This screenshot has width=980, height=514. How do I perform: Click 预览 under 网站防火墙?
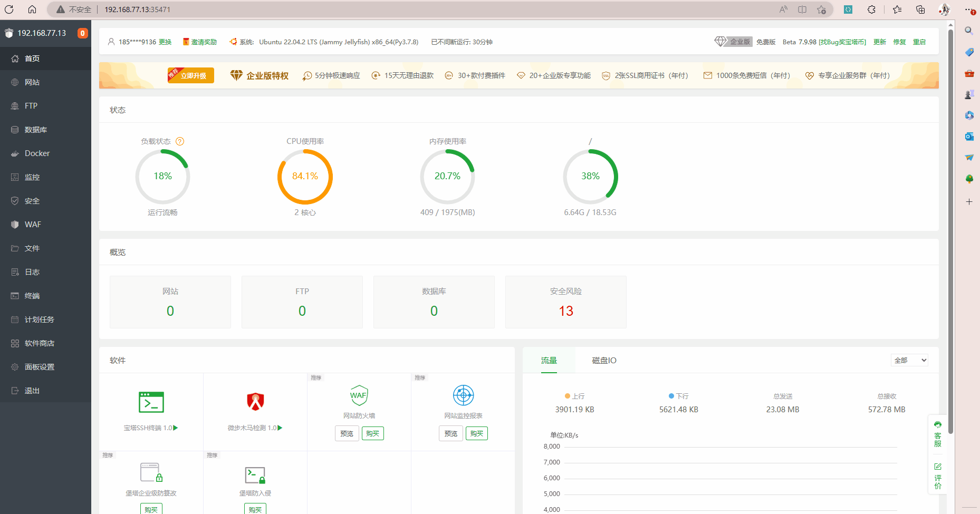347,433
